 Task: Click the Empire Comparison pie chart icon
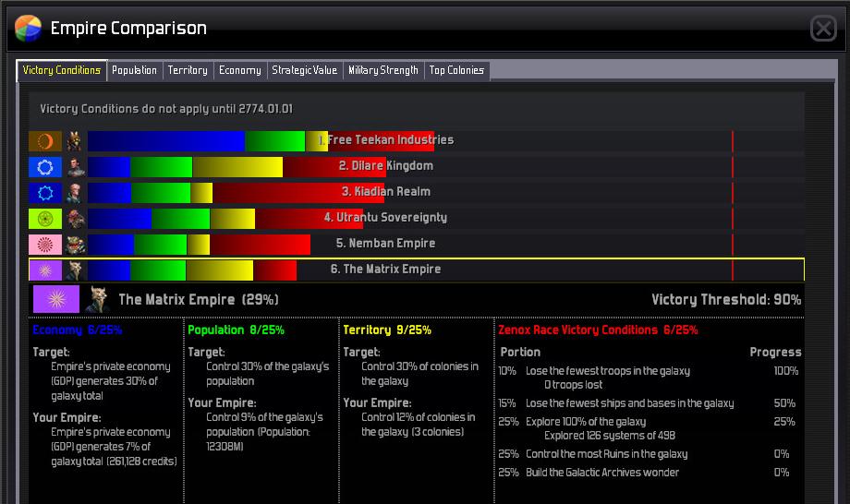pos(28,28)
